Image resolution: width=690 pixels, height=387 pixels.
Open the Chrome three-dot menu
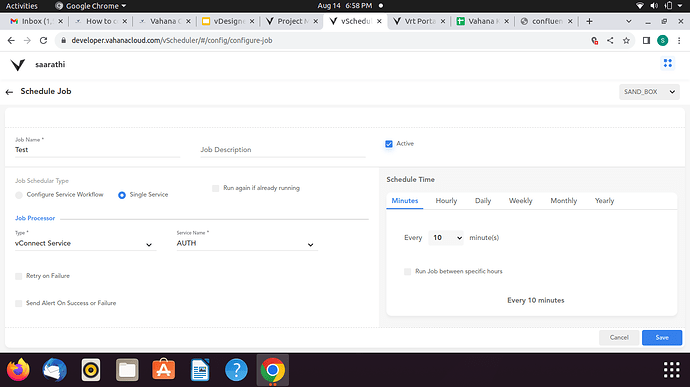point(679,41)
